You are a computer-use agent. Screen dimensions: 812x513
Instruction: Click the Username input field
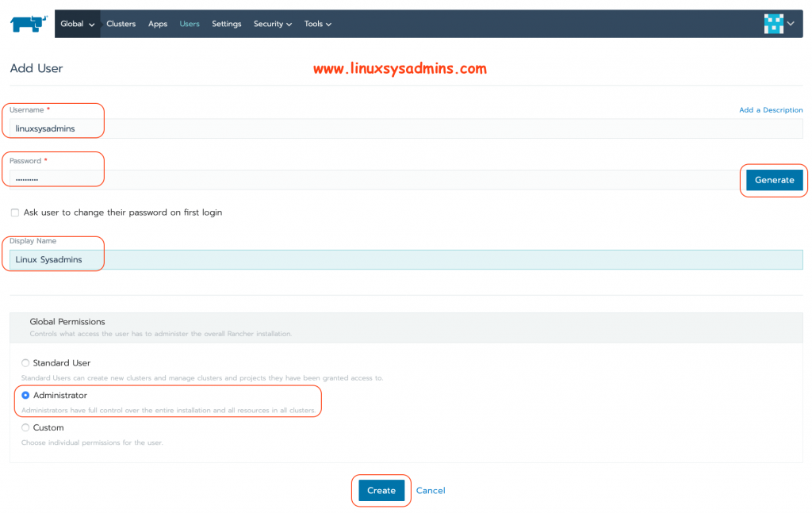coord(406,128)
